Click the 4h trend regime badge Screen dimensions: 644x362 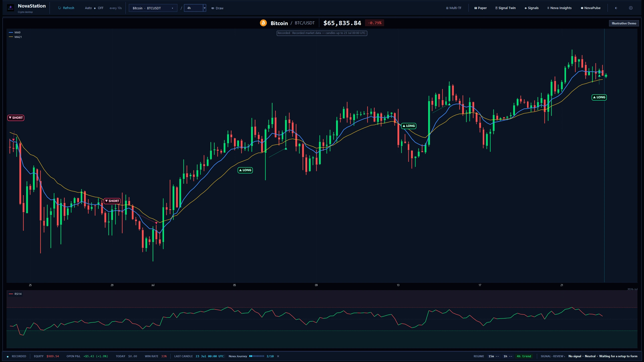pyautogui.click(x=524, y=356)
